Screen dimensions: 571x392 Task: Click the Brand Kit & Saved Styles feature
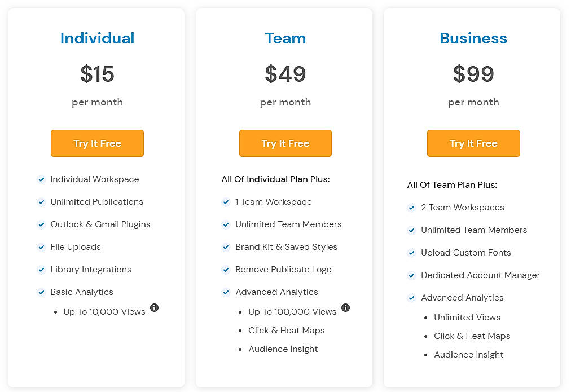(x=286, y=247)
